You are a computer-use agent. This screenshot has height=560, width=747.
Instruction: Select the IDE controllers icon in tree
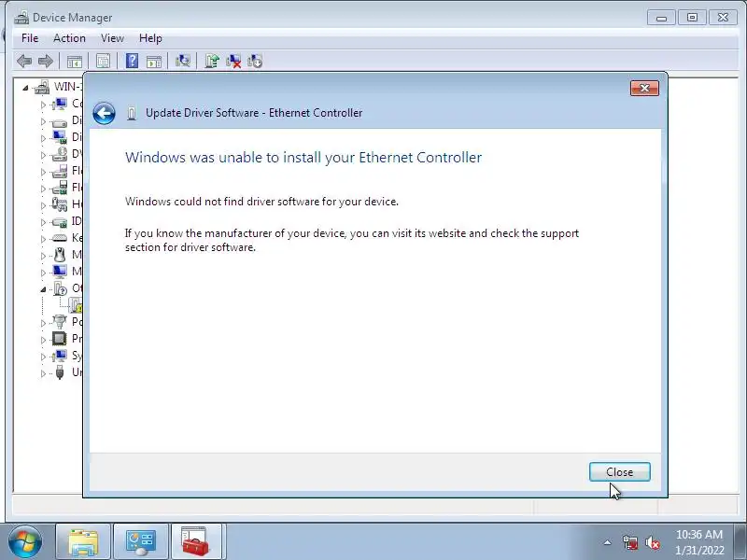pos(60,221)
